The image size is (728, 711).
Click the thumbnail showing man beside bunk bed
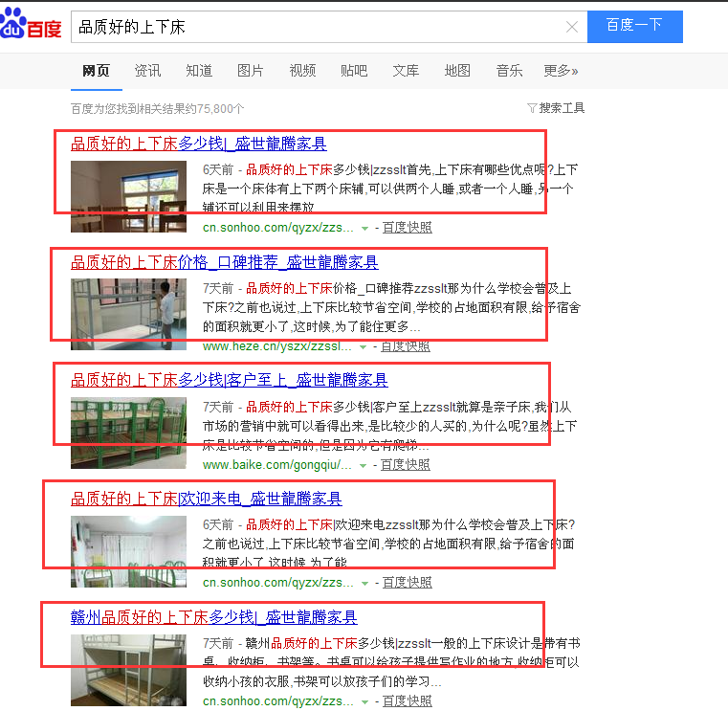[128, 315]
